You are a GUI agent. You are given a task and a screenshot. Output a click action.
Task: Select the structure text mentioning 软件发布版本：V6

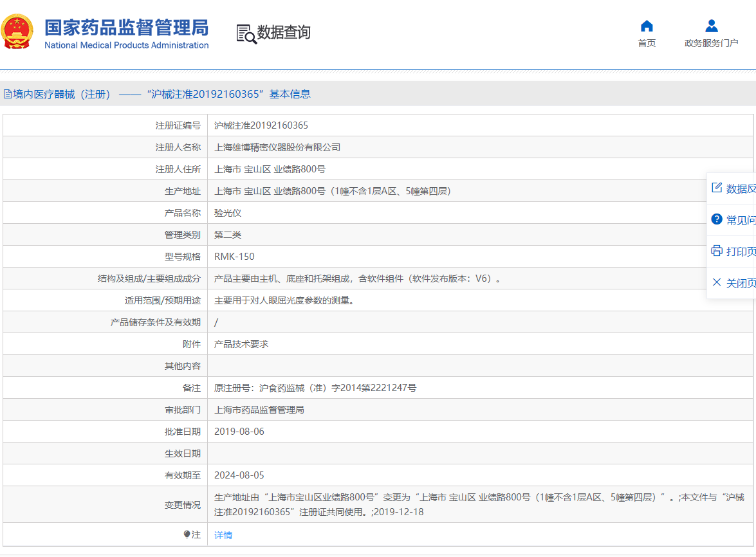[357, 278]
